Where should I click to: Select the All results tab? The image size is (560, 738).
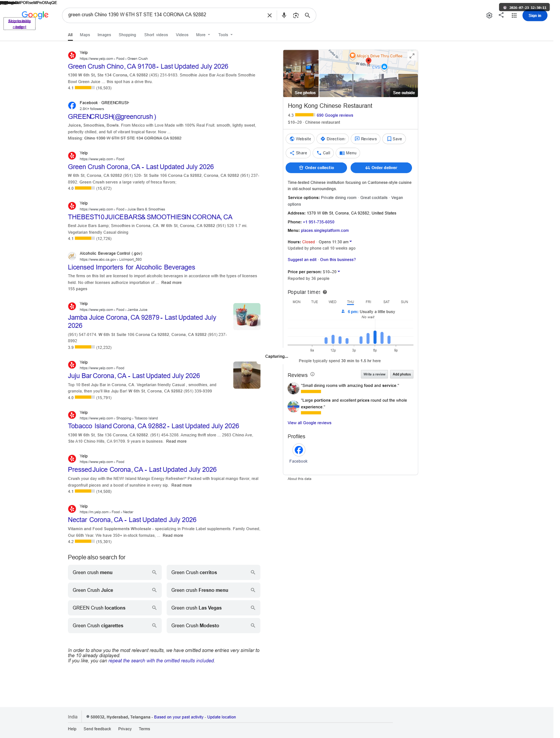point(70,35)
